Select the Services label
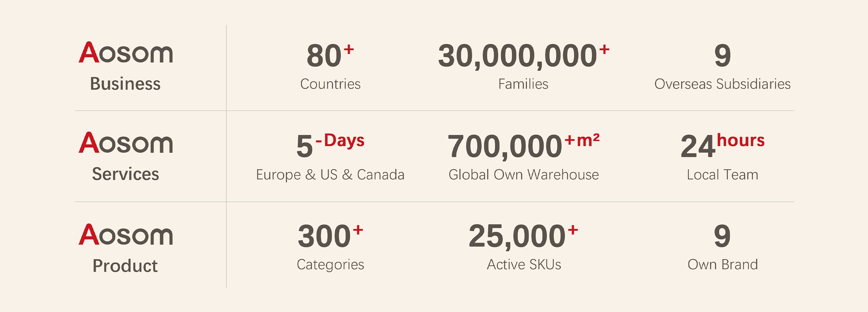The image size is (868, 312). (125, 174)
